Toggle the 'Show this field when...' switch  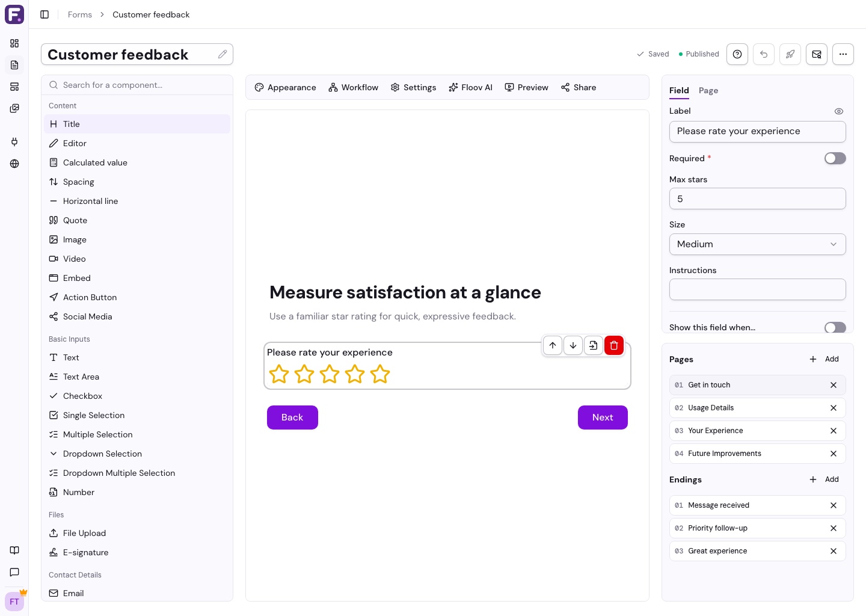[835, 327]
